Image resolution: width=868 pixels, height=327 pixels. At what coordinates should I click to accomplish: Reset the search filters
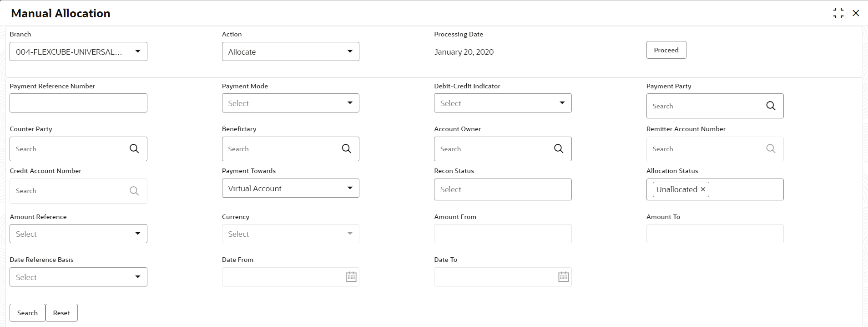pos(61,313)
